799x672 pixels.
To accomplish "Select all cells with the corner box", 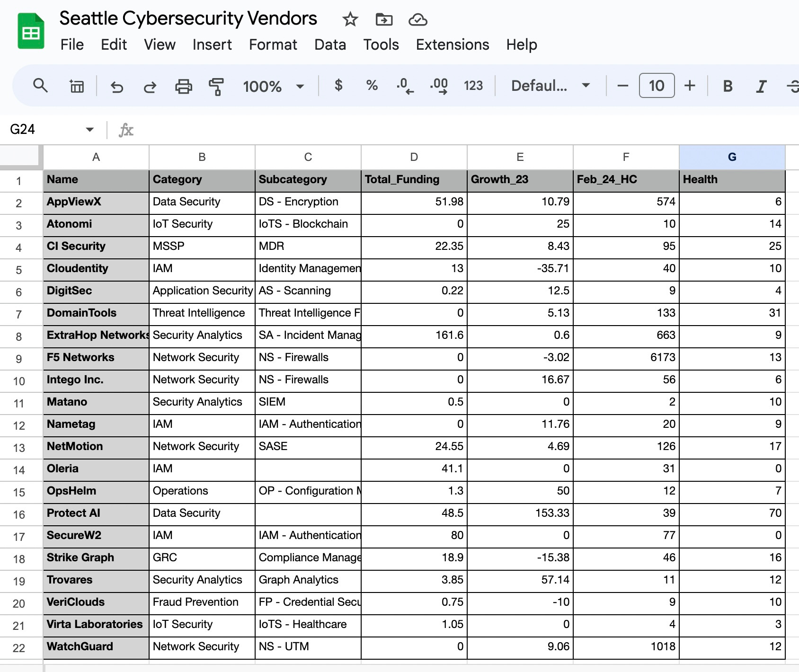I will coord(21,157).
